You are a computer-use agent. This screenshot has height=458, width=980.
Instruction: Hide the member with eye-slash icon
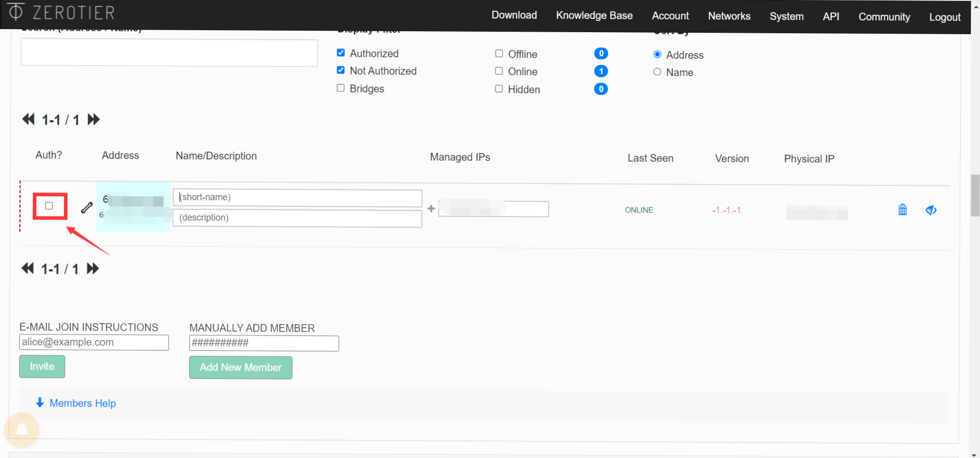931,210
